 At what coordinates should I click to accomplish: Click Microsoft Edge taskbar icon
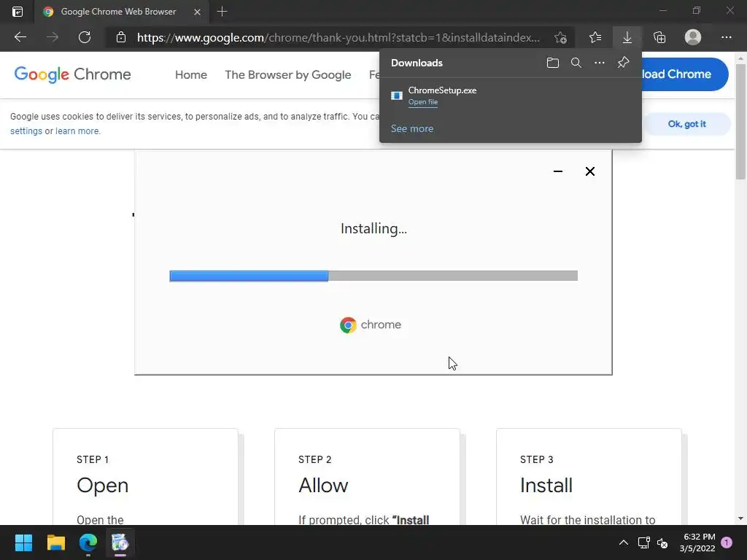click(x=88, y=542)
